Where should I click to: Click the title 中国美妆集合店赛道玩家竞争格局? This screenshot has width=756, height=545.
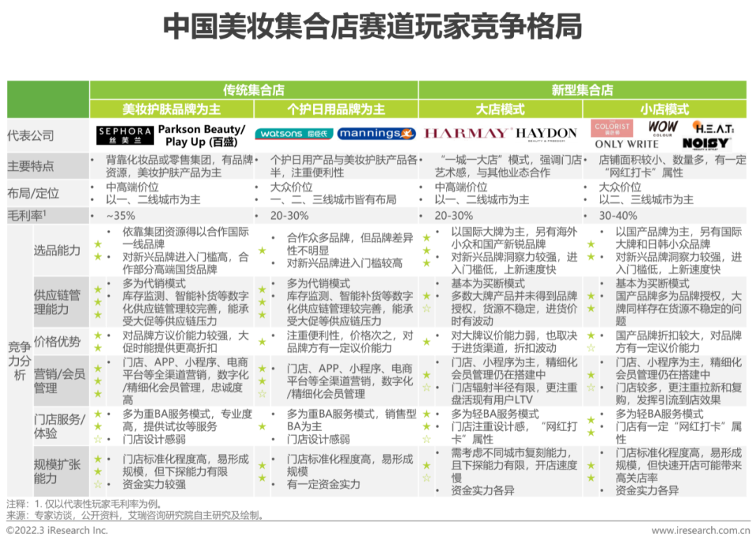tap(372, 27)
